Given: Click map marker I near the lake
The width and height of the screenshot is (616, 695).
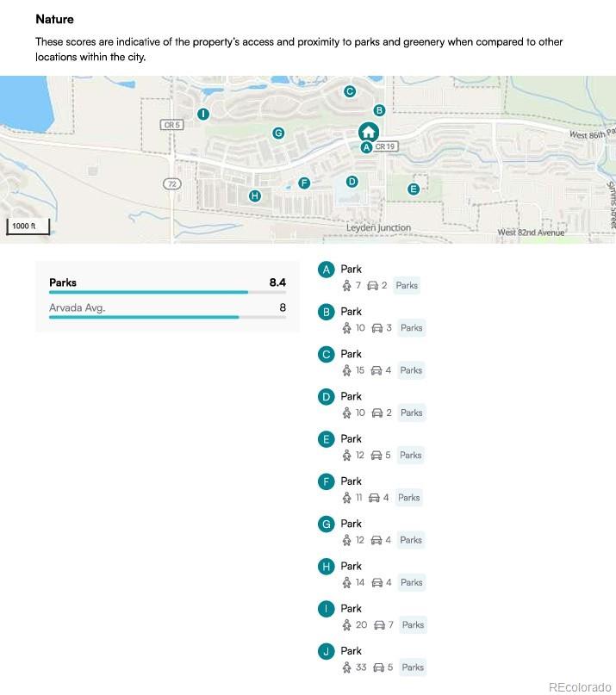Looking at the screenshot, I should [203, 114].
